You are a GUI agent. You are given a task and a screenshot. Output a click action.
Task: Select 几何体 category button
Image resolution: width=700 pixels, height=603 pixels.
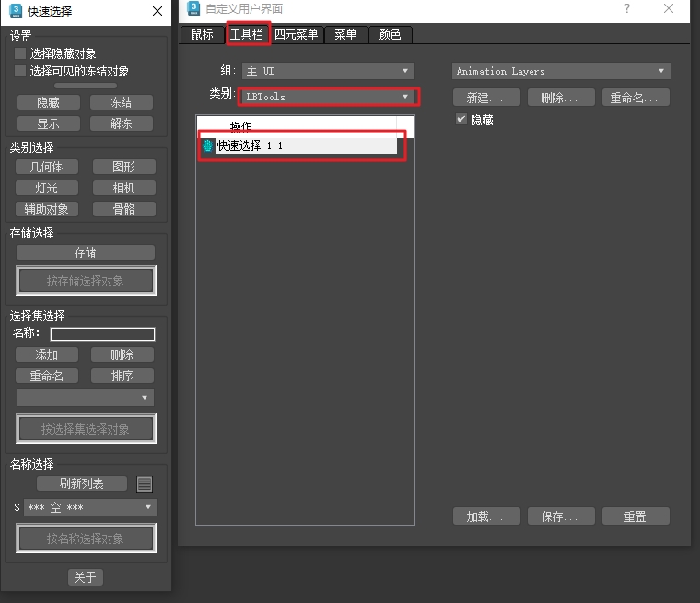[x=46, y=167]
